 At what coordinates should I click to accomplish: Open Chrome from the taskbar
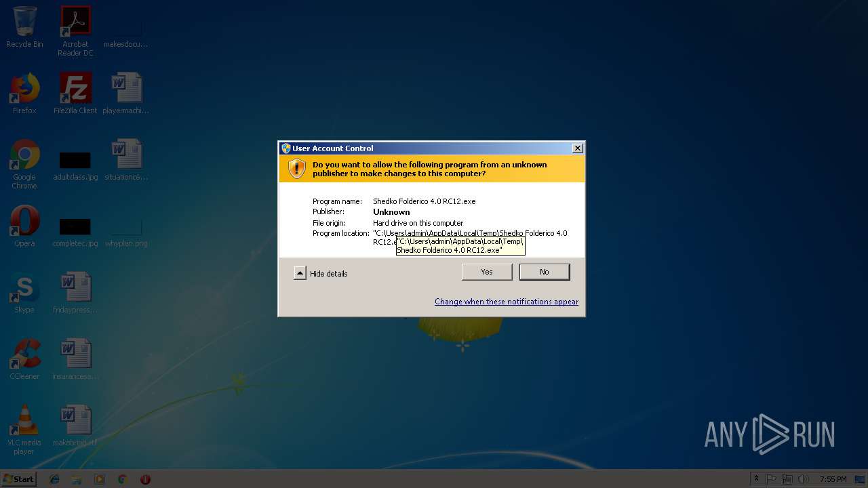coord(122,479)
